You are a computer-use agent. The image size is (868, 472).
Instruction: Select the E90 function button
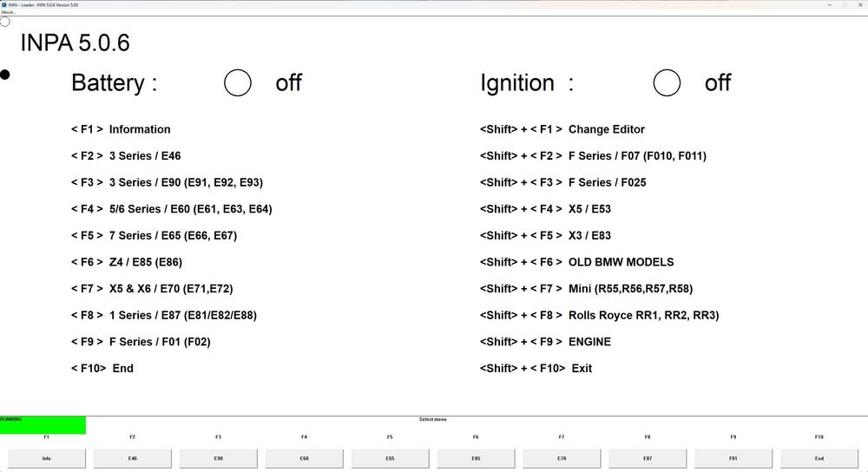[x=218, y=458]
